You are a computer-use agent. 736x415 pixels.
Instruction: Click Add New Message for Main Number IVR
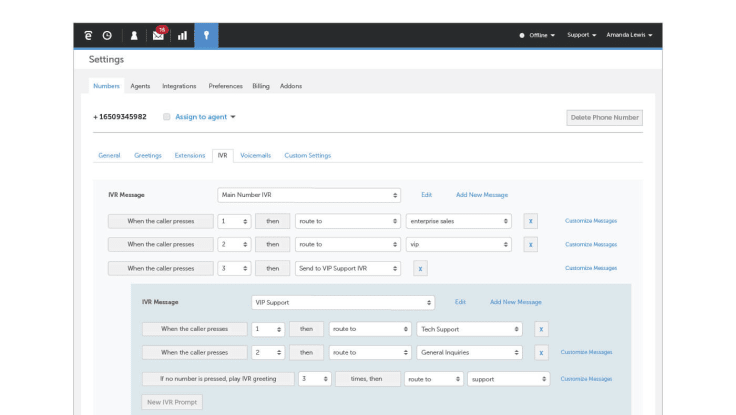(x=482, y=195)
